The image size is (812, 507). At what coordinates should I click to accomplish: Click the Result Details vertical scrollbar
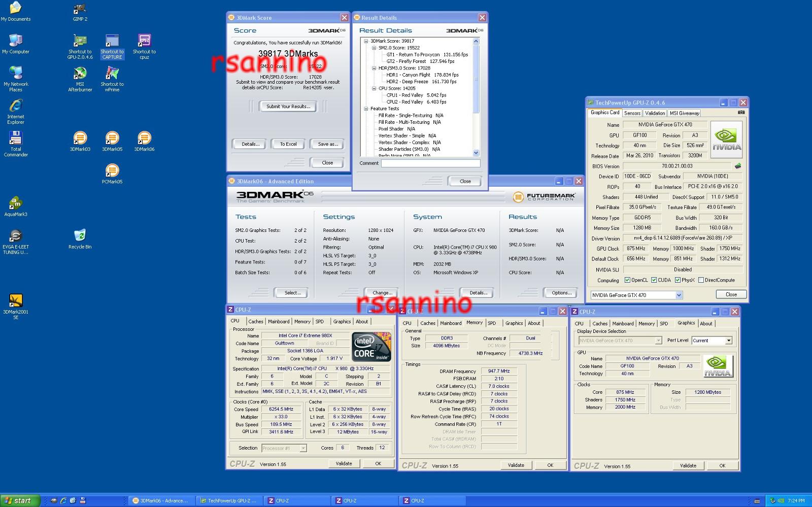point(476,96)
